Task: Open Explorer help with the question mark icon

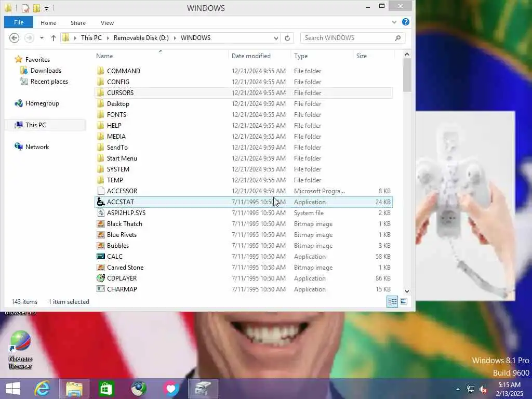Action: click(405, 22)
